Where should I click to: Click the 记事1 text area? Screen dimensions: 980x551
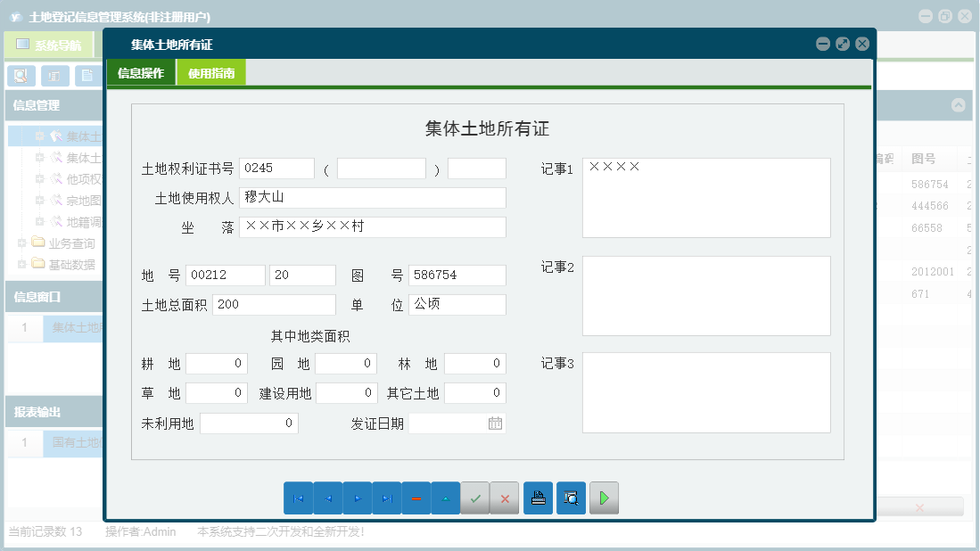click(x=706, y=197)
